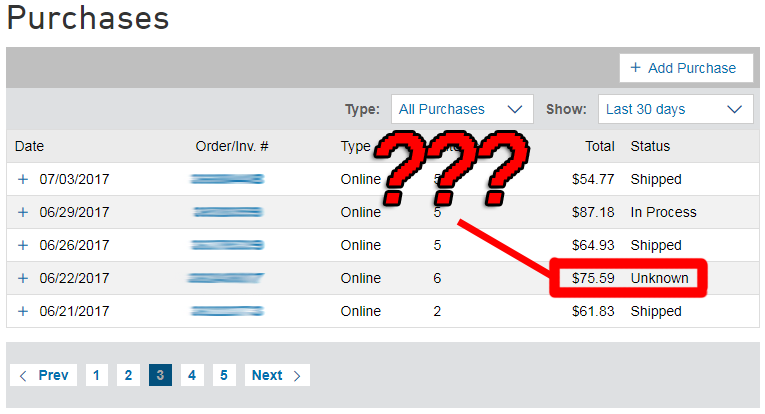Expand the 06/26/2017 purchase row
The height and width of the screenshot is (414, 765).
pos(24,246)
